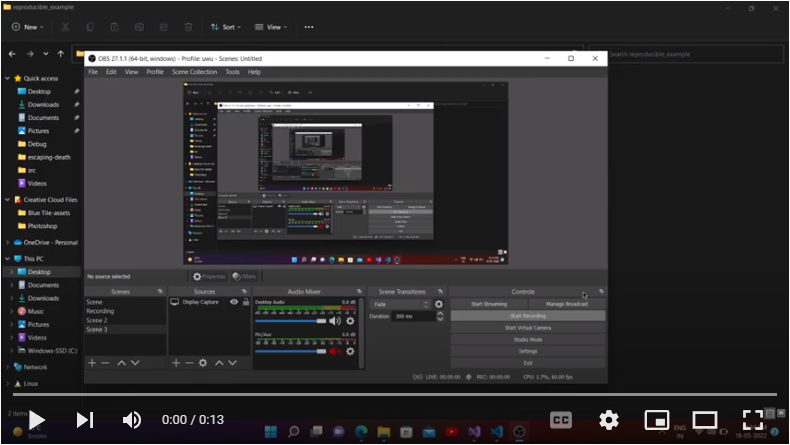Mute the video player volume

pos(132,420)
